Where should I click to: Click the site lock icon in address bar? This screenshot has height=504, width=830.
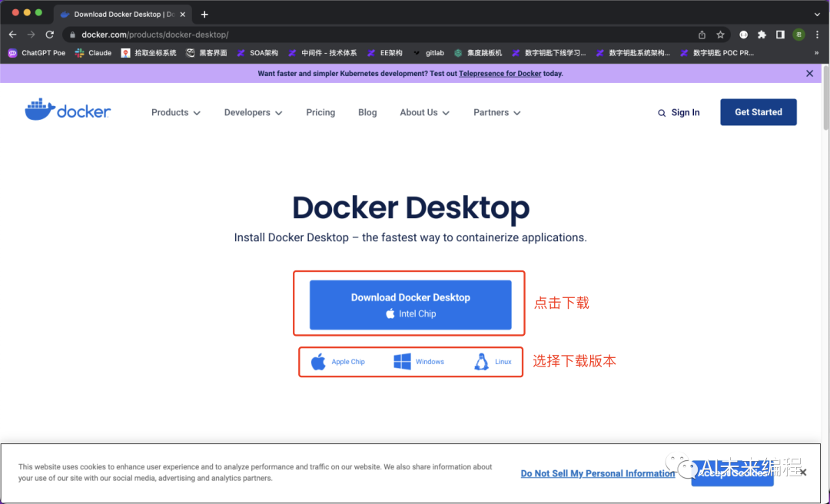point(72,35)
